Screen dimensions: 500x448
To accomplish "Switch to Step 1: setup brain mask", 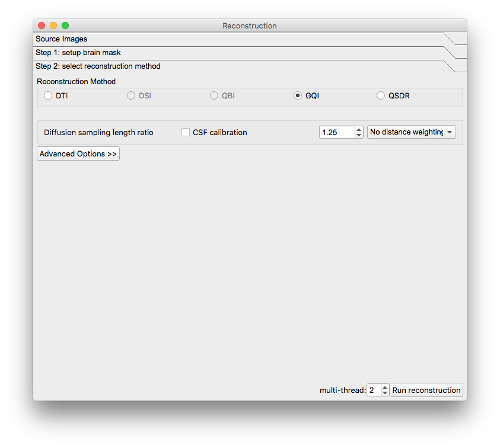I will (x=250, y=53).
